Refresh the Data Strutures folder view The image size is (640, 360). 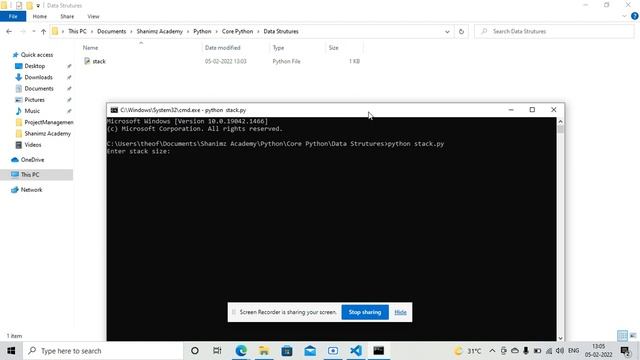[461, 31]
